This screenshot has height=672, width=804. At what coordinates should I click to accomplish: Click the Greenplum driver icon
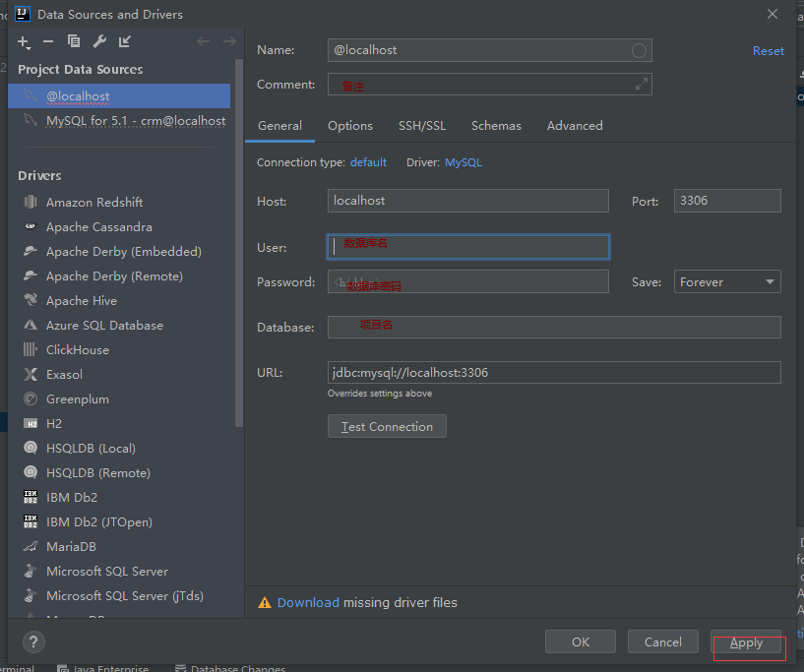tap(31, 398)
